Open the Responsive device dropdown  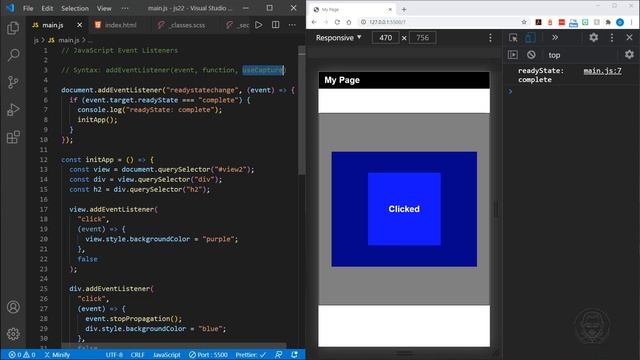click(x=338, y=38)
